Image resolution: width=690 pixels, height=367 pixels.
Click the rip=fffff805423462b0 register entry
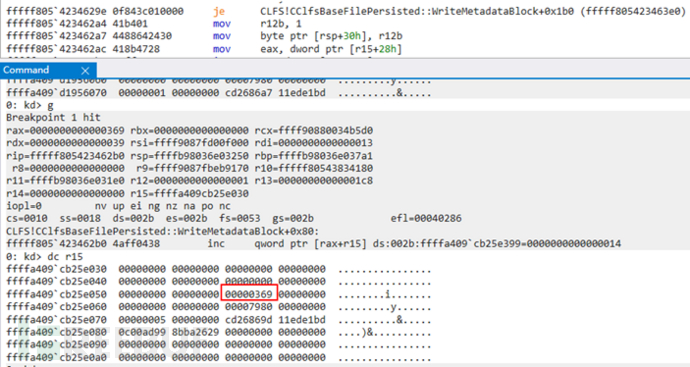[66, 156]
